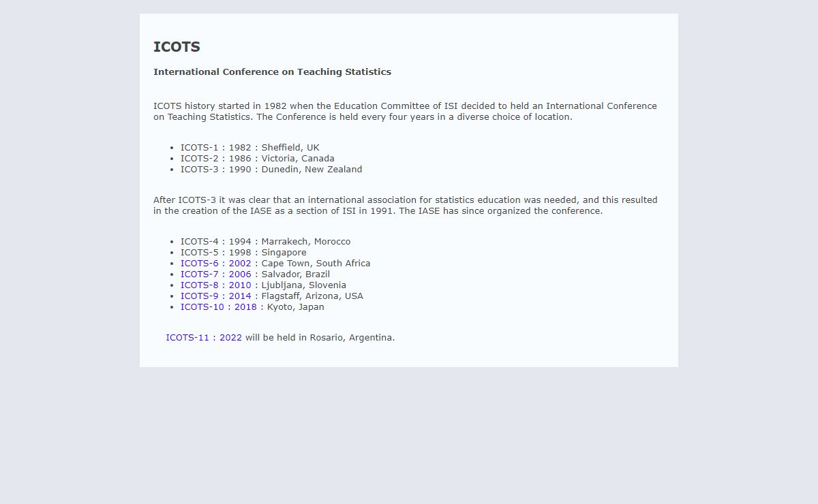Click the paragraph starting ICOTS history started in 1982
Screen dimensions: 818x504
click(x=406, y=111)
